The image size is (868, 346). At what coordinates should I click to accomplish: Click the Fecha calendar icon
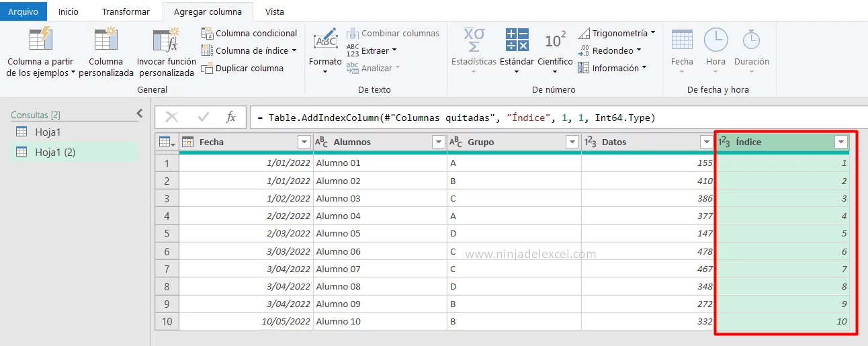pyautogui.click(x=682, y=40)
